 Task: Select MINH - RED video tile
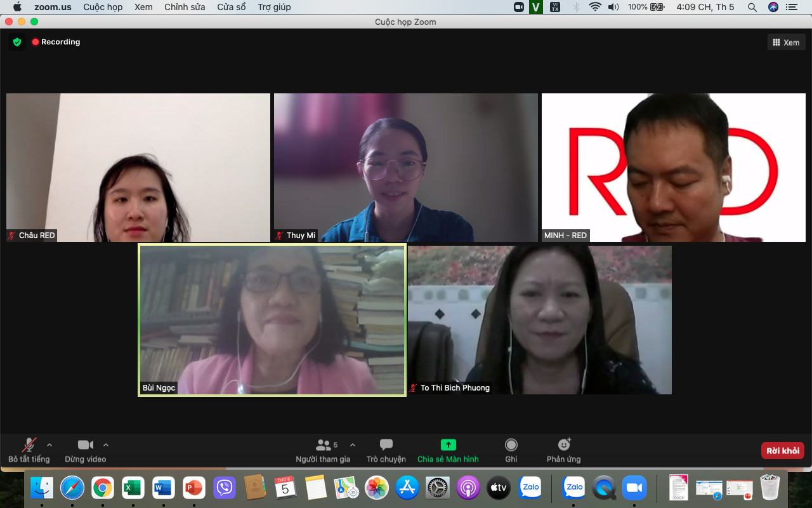click(x=674, y=168)
